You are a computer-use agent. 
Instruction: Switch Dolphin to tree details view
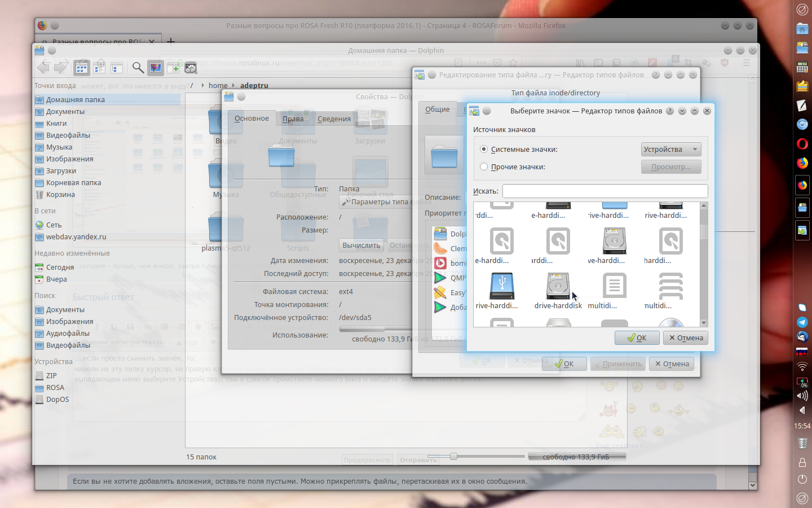click(117, 68)
